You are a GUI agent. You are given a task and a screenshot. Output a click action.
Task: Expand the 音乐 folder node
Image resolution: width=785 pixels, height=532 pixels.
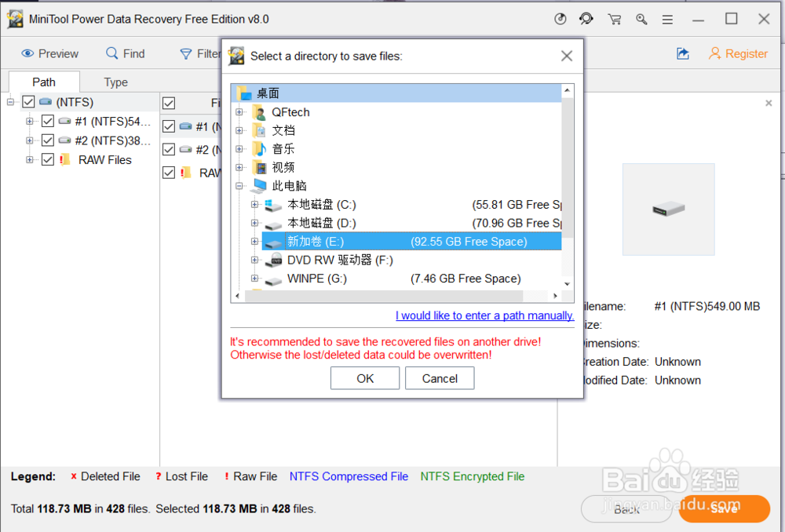click(239, 149)
